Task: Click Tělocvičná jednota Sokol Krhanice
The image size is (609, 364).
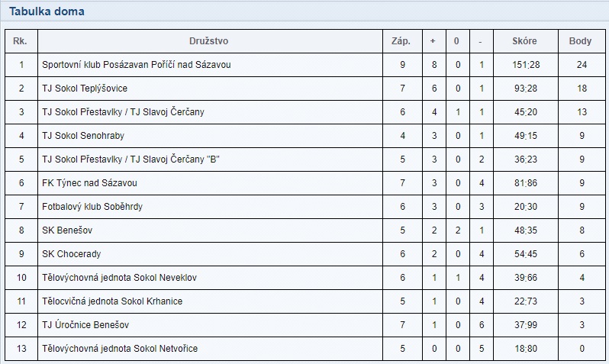Action: click(x=112, y=301)
